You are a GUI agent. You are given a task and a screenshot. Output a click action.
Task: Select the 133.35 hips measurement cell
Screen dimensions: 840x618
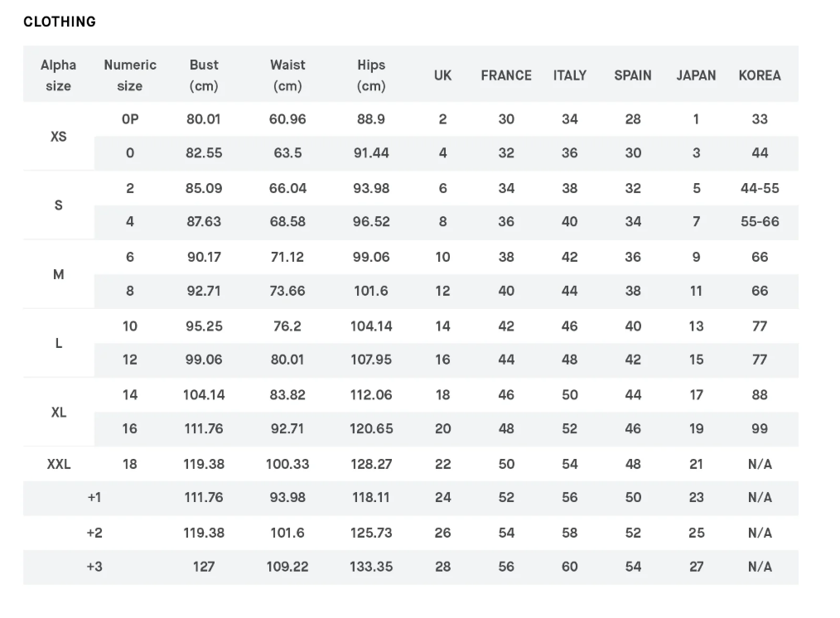click(x=371, y=567)
